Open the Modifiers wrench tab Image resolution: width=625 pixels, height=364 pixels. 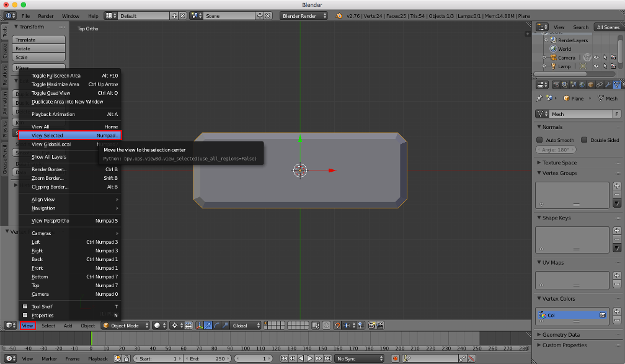[608, 85]
